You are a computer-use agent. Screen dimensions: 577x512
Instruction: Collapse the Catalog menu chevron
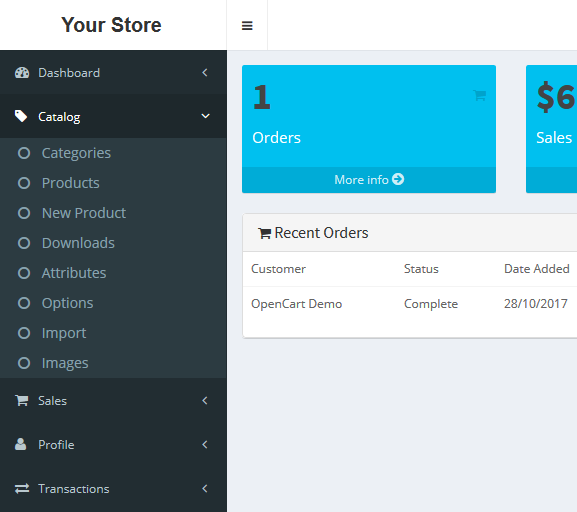click(x=205, y=116)
